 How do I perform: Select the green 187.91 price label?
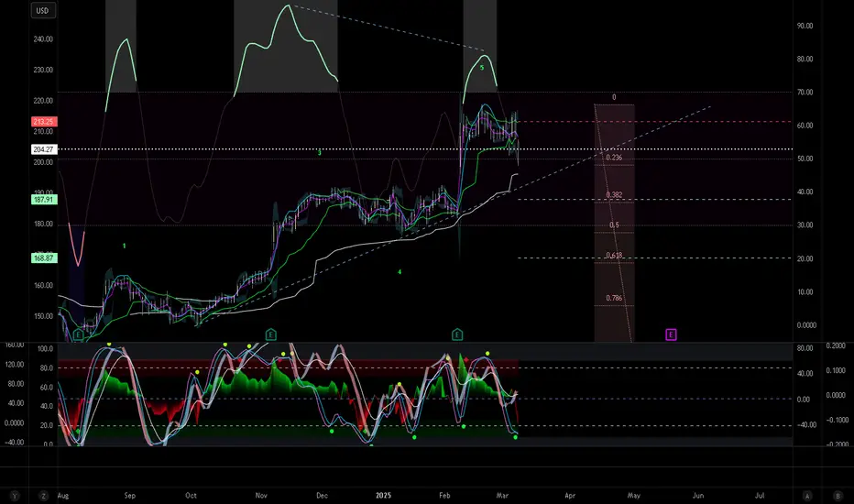click(x=44, y=200)
